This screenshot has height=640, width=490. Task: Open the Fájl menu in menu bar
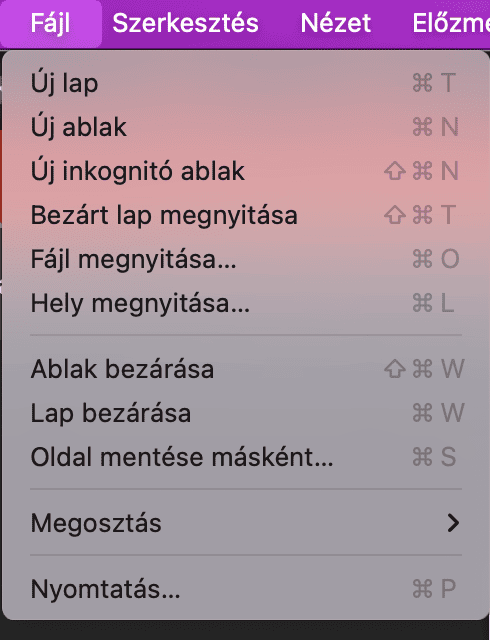point(51,23)
